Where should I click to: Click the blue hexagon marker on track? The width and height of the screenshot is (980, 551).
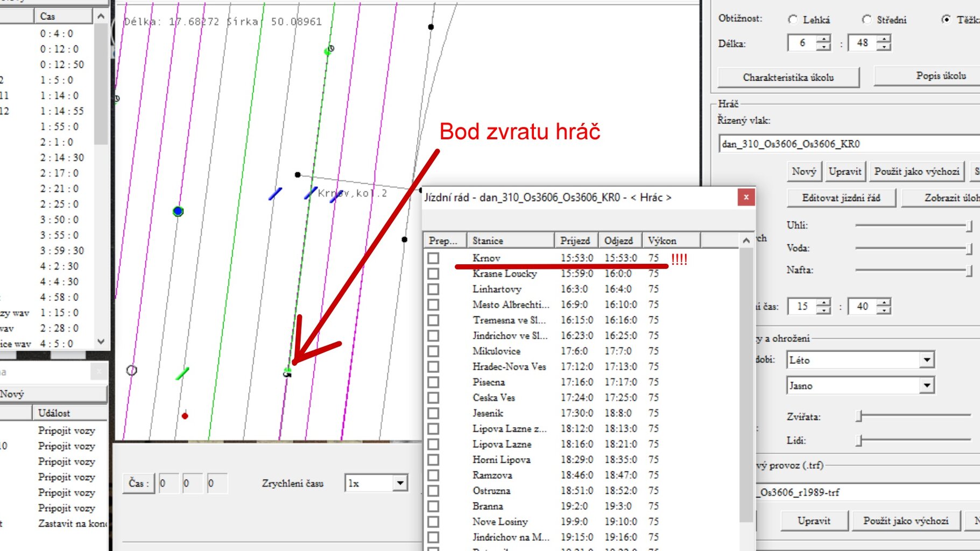[178, 211]
